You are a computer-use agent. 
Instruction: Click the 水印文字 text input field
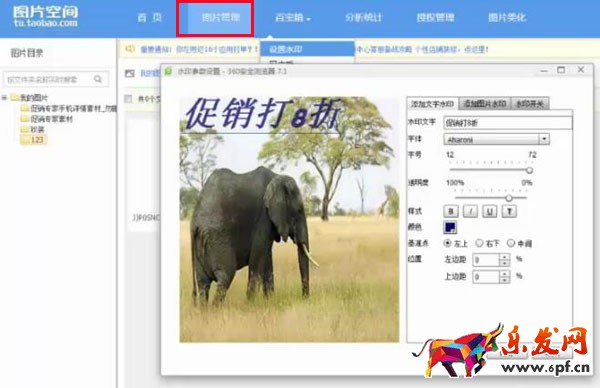pos(508,122)
